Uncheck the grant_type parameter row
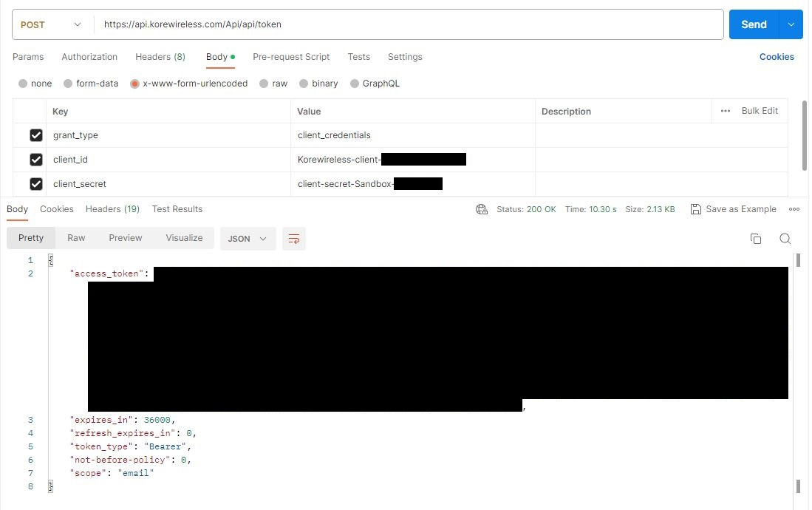This screenshot has width=812, height=510. (36, 135)
